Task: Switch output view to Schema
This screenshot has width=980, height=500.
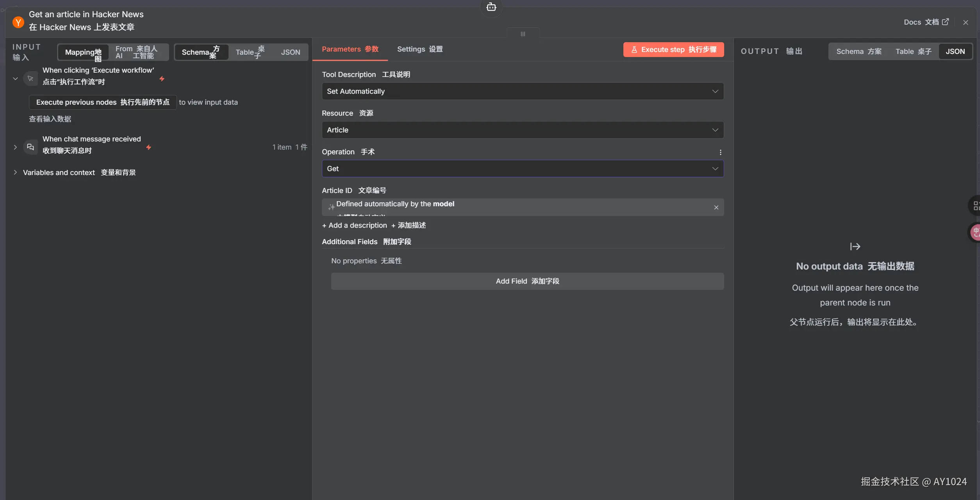Action: 859,52
